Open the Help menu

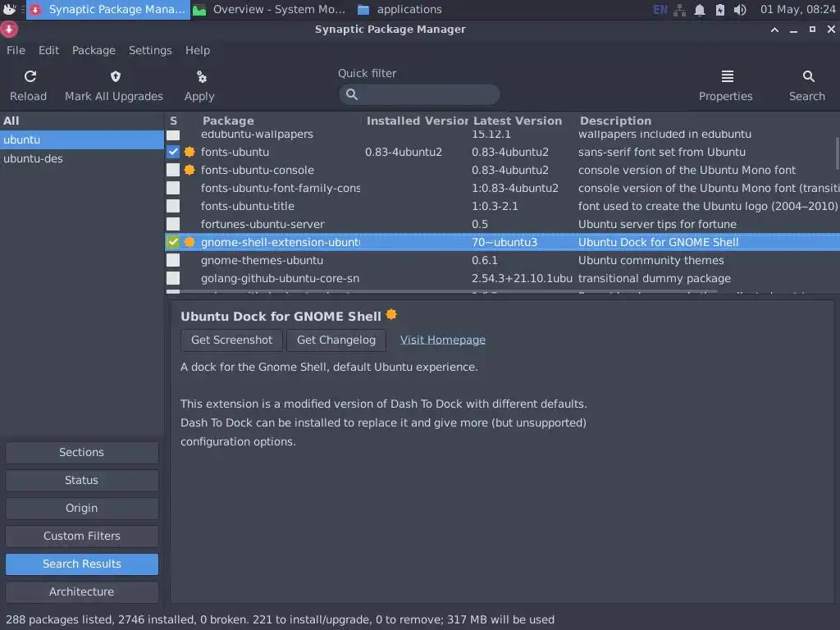[x=198, y=50]
